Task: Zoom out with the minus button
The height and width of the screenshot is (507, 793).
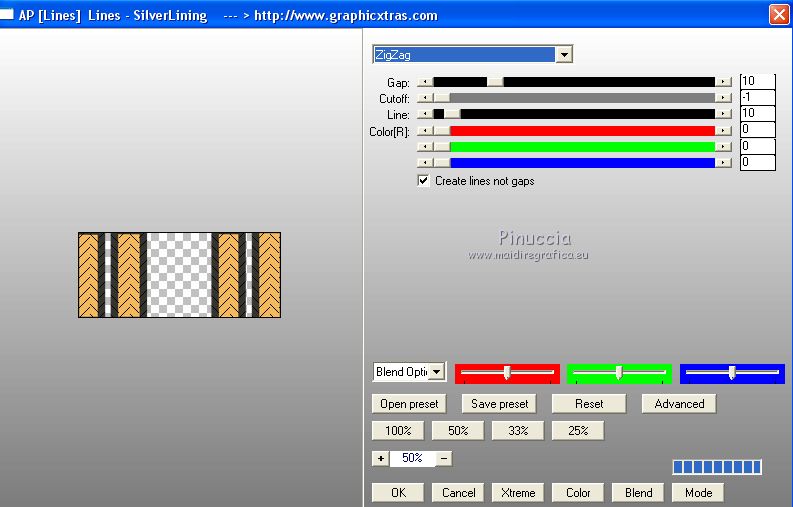Action: [x=444, y=458]
